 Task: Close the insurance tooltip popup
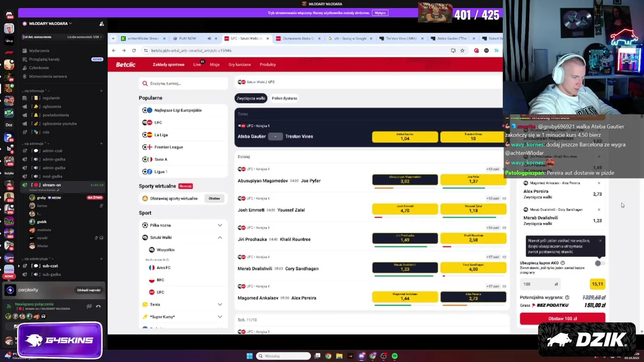(600, 241)
